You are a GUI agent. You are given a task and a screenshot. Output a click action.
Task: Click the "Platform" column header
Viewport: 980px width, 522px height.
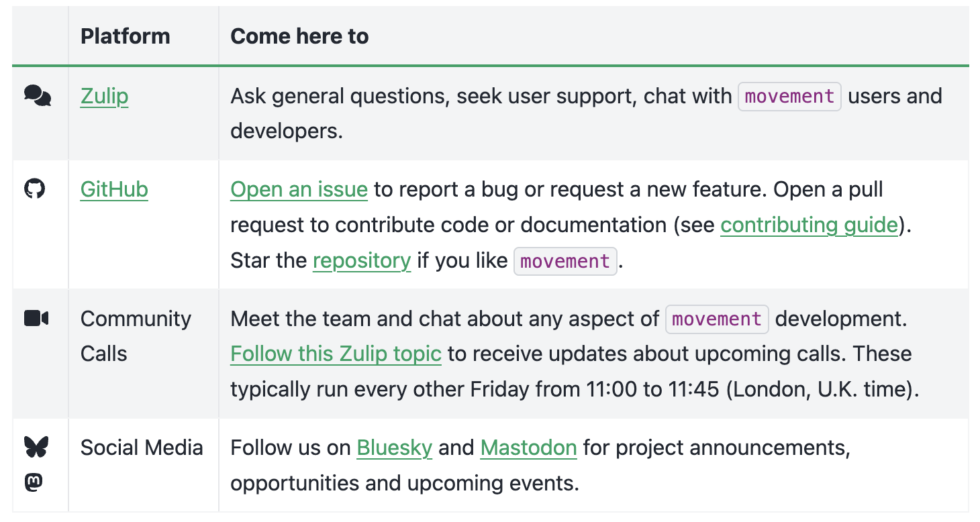[x=125, y=36]
